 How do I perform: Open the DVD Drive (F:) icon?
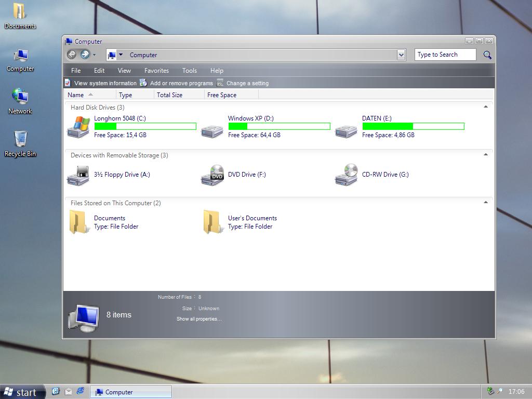(x=212, y=176)
